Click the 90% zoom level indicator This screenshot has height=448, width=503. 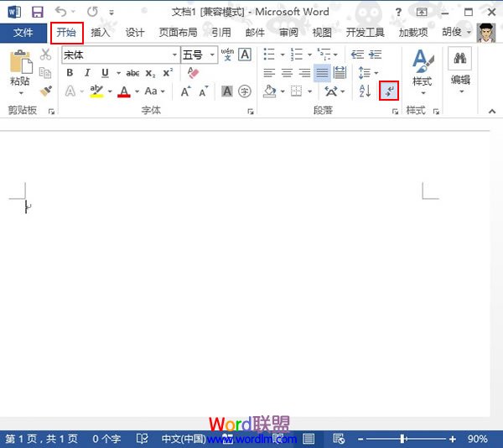tap(477, 439)
